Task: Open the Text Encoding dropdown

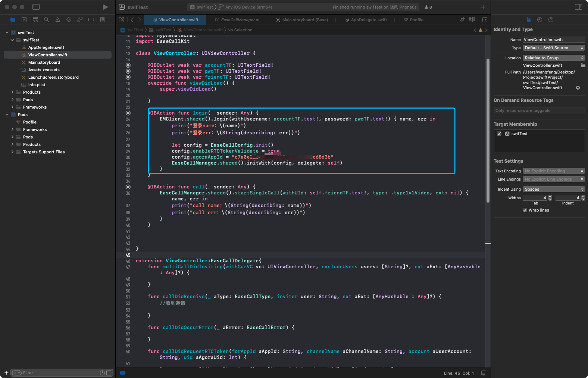Action: coord(554,171)
